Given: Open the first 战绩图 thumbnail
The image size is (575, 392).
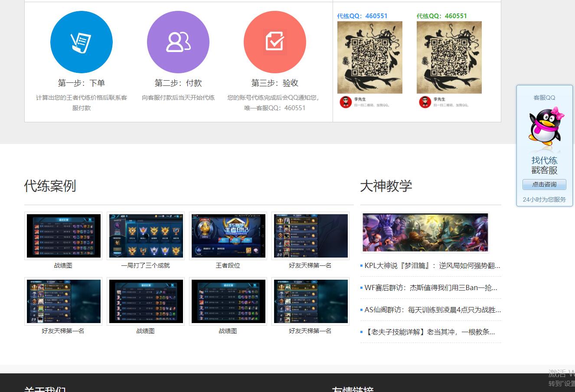Looking at the screenshot, I should pos(63,236).
